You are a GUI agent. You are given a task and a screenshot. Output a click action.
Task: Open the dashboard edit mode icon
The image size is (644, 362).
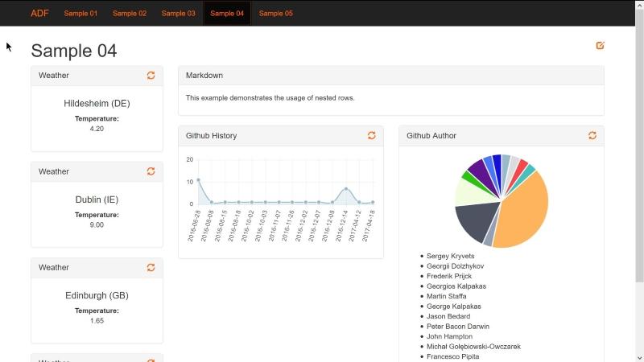click(x=600, y=46)
